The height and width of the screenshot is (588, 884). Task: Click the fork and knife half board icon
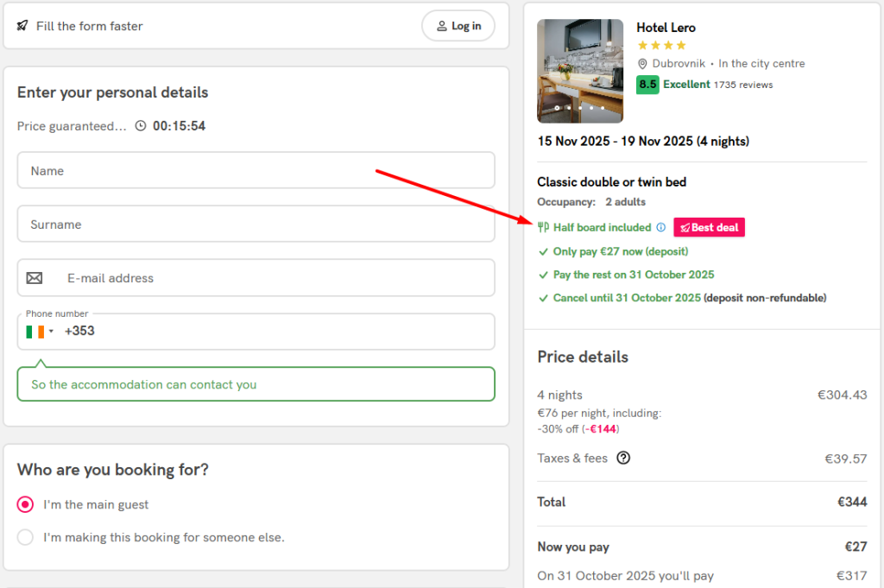pos(543,227)
